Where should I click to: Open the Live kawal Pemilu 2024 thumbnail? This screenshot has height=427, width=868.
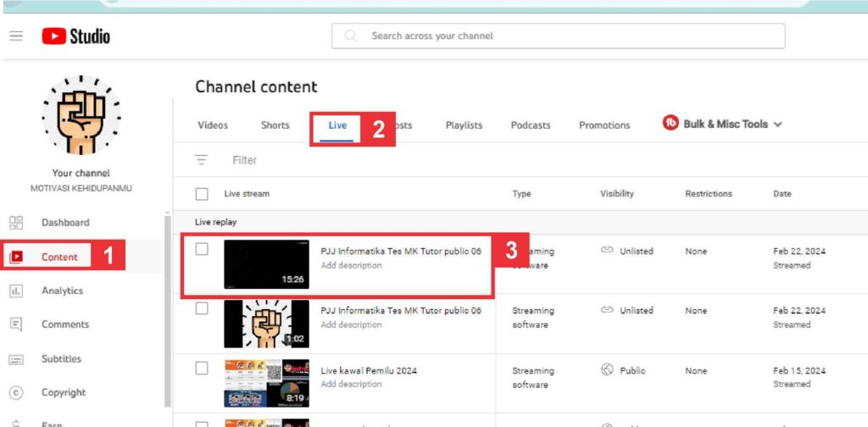(266, 383)
